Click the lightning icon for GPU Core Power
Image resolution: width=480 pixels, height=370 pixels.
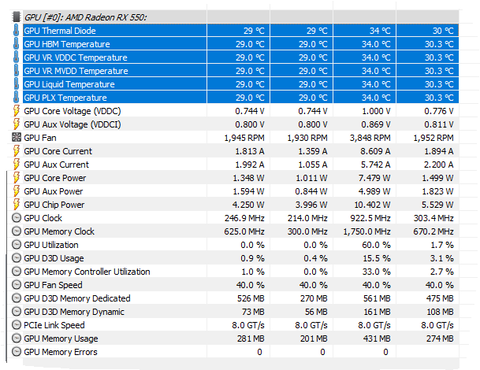click(16, 177)
